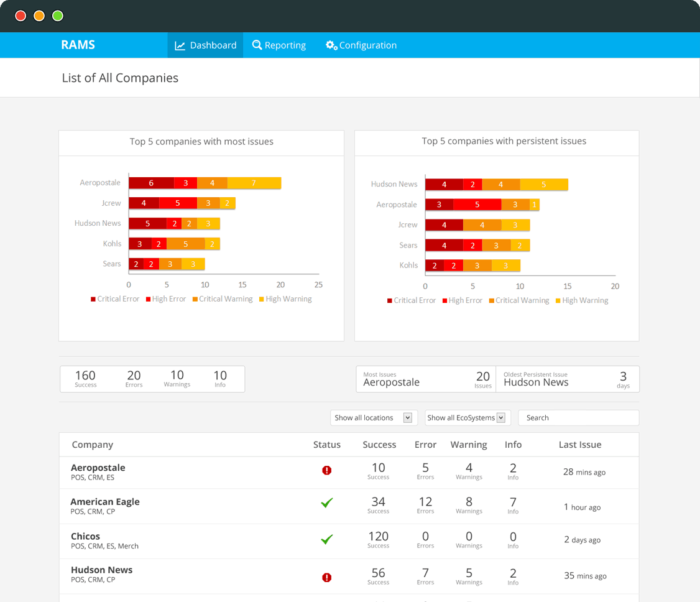
Task: Open the Show all locations dropdown
Action: pyautogui.click(x=374, y=417)
